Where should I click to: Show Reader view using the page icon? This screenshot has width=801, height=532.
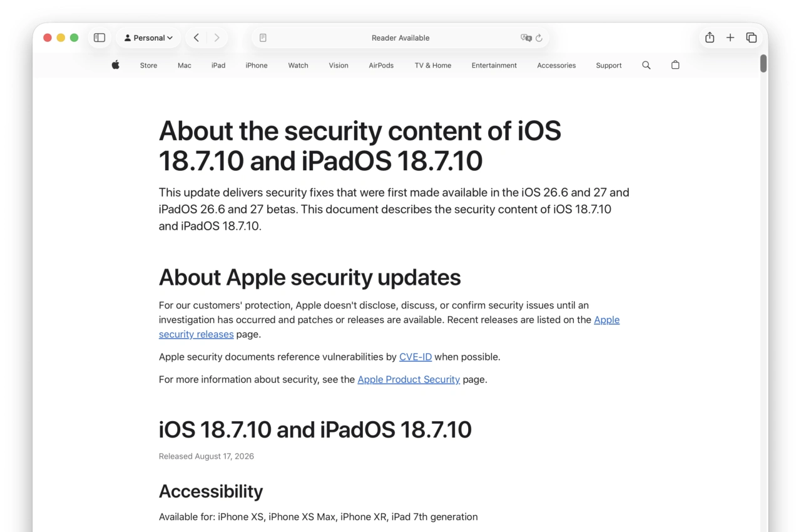click(x=263, y=38)
